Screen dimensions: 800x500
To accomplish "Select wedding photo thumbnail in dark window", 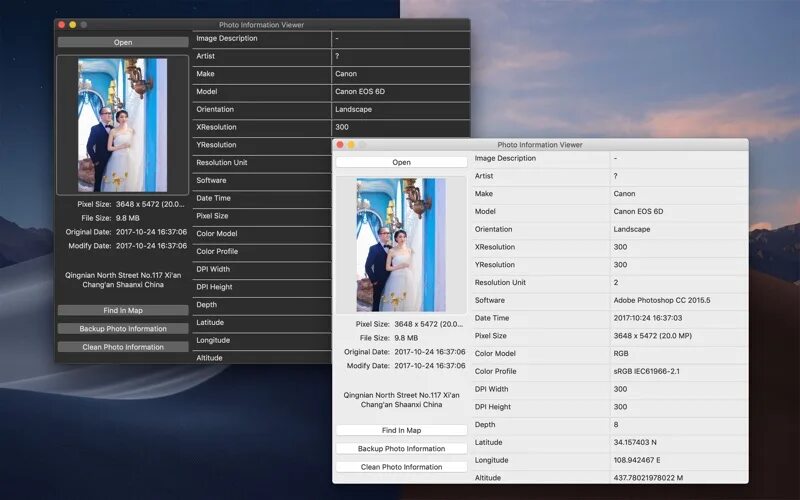I will pos(122,125).
